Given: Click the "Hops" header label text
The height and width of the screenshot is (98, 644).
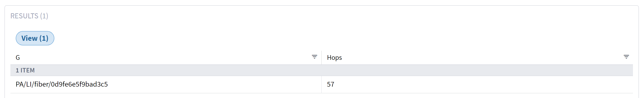Looking at the screenshot, I should (334, 58).
